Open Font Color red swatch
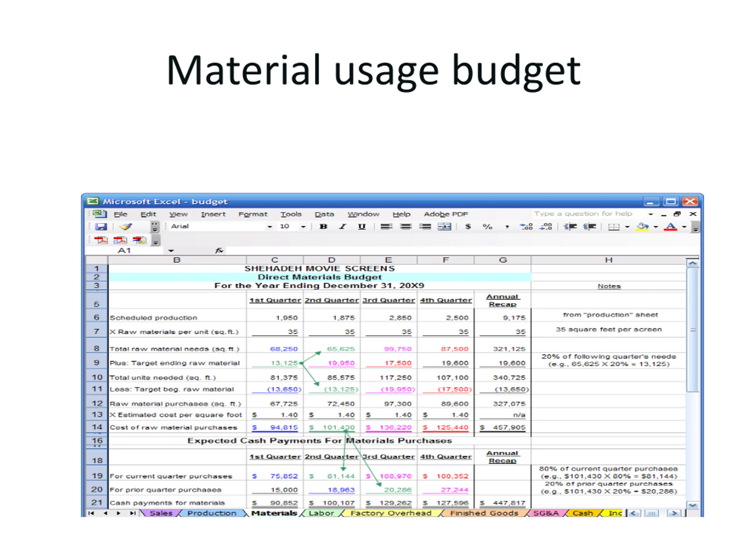 (x=670, y=227)
